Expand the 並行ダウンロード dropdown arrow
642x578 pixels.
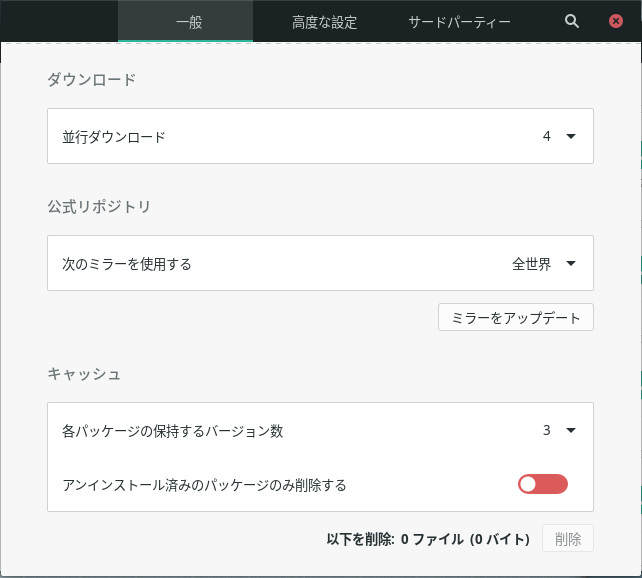(571, 136)
